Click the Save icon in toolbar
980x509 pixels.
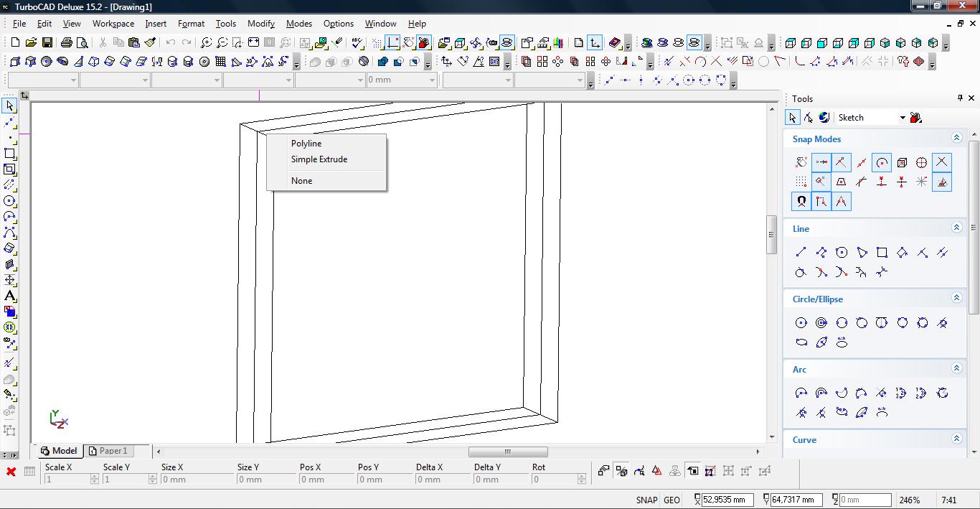[47, 43]
